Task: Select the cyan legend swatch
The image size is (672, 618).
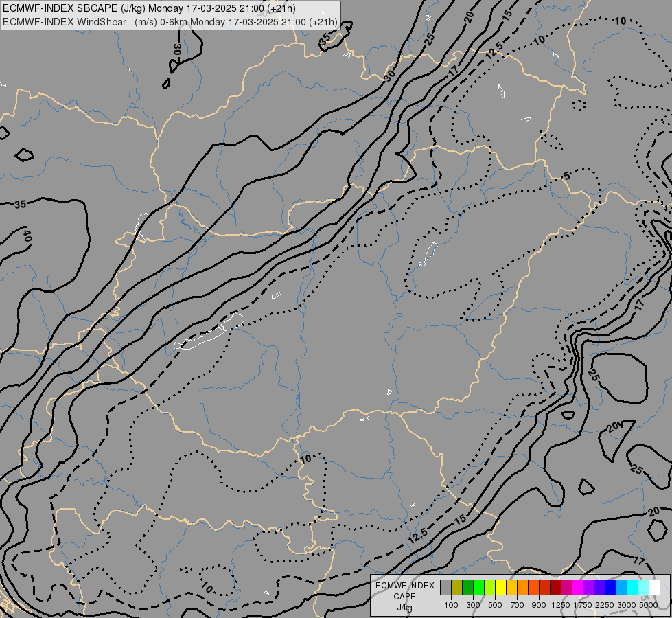Action: tap(633, 587)
